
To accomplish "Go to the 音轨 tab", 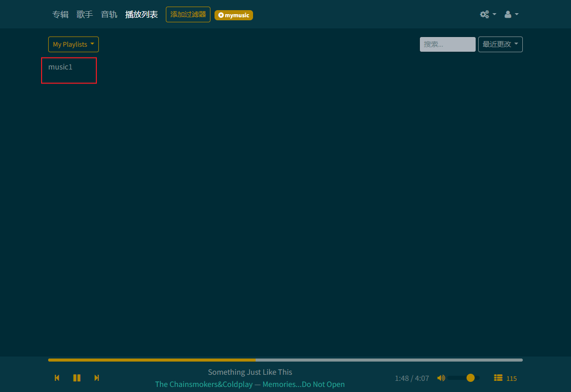I will point(109,14).
